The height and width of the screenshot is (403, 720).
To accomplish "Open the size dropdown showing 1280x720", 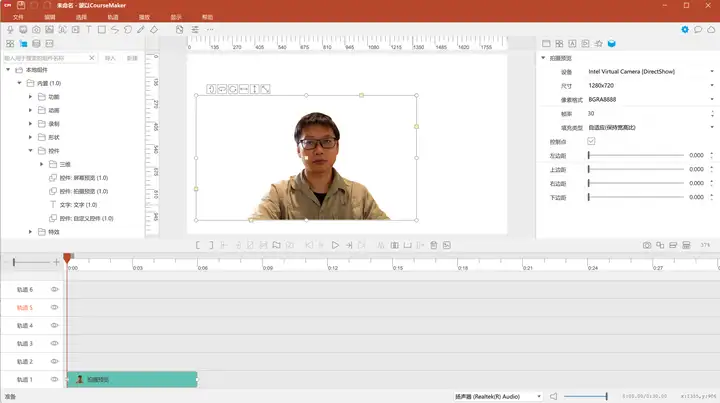I will pos(651,85).
